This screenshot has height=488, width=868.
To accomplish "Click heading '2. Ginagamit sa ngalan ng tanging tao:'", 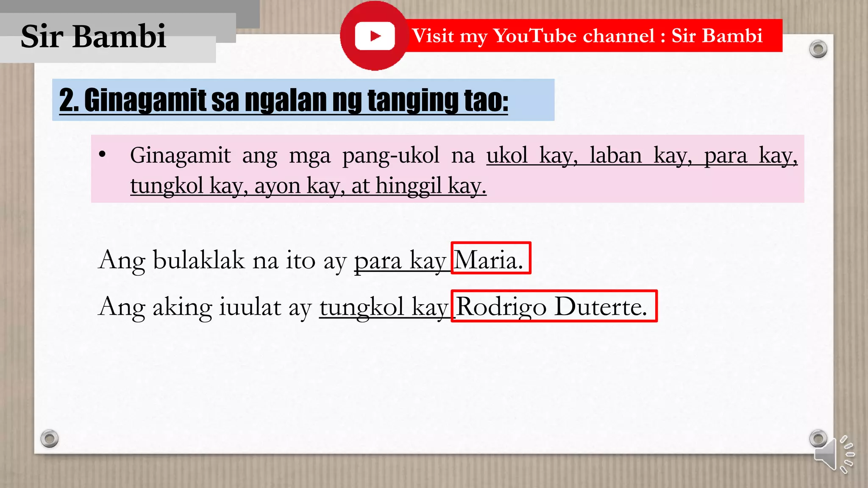I will click(284, 100).
